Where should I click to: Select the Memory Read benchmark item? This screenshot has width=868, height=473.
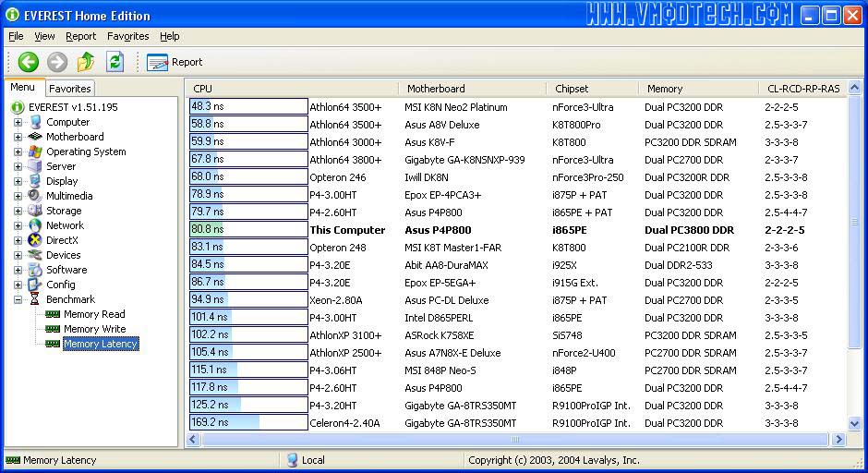(x=94, y=314)
